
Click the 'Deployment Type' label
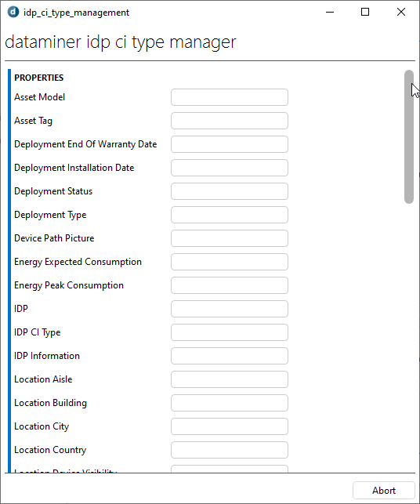pos(50,215)
